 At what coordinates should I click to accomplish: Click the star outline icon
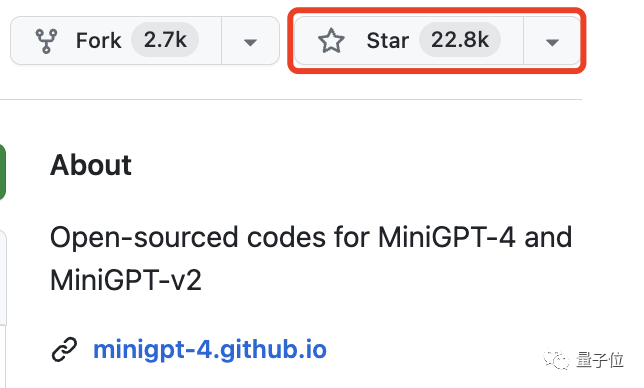pos(331,41)
